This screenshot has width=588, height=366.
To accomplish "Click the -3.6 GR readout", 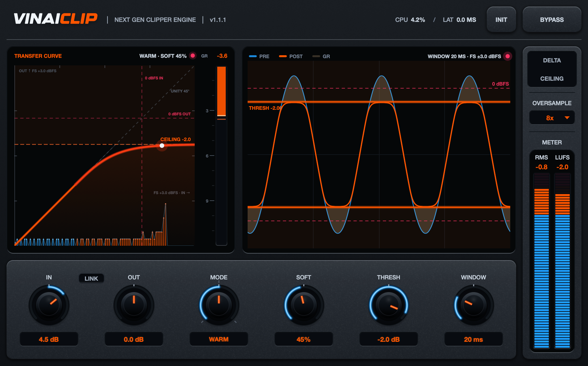I will point(222,56).
